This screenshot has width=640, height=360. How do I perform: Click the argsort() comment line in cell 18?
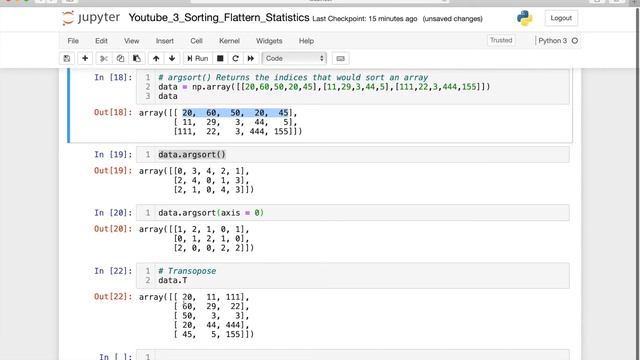[293, 78]
